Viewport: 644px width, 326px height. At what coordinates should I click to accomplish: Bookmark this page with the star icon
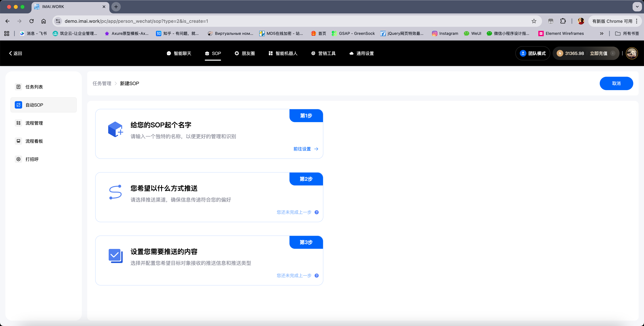point(534,21)
